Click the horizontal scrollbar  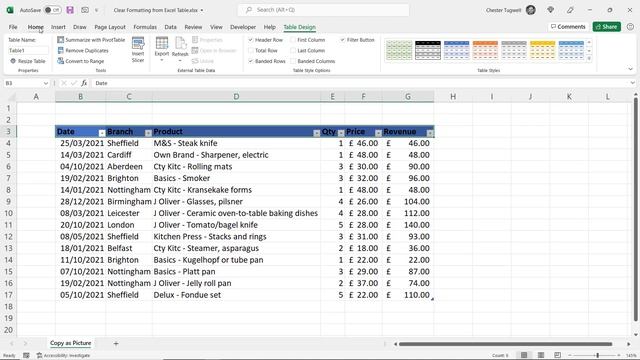[x=505, y=344]
